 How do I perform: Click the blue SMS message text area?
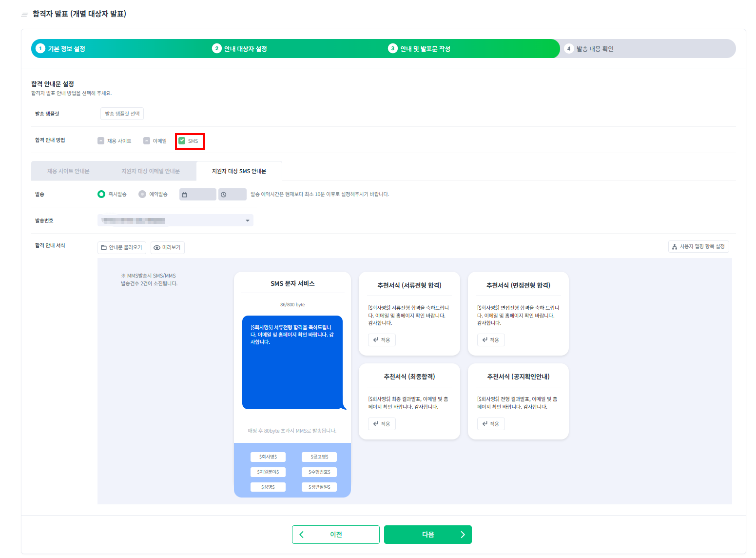pyautogui.click(x=292, y=362)
